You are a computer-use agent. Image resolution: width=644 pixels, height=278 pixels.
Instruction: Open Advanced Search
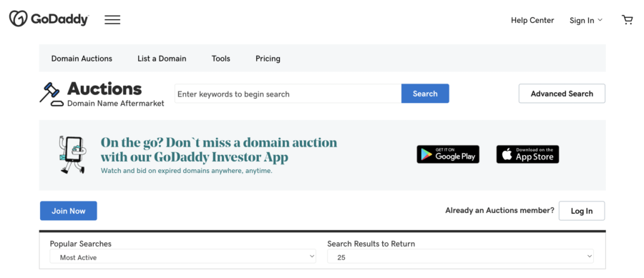click(562, 94)
